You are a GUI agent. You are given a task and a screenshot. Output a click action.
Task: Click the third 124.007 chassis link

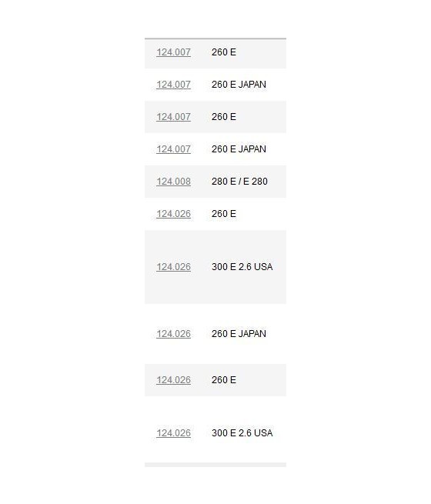[174, 117]
